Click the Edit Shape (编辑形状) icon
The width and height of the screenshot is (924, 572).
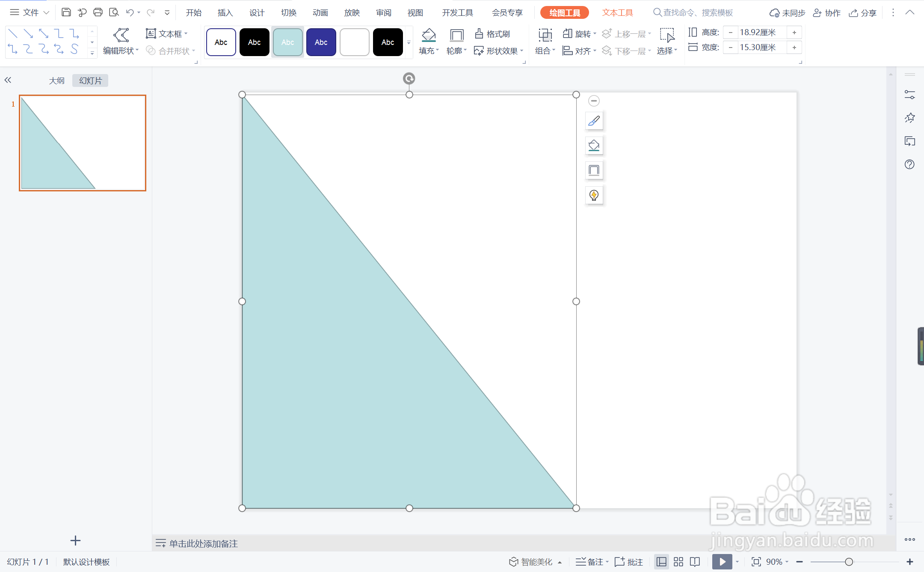[121, 35]
